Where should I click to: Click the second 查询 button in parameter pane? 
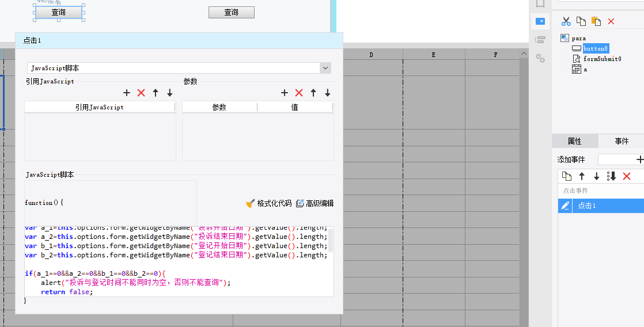[x=231, y=12]
